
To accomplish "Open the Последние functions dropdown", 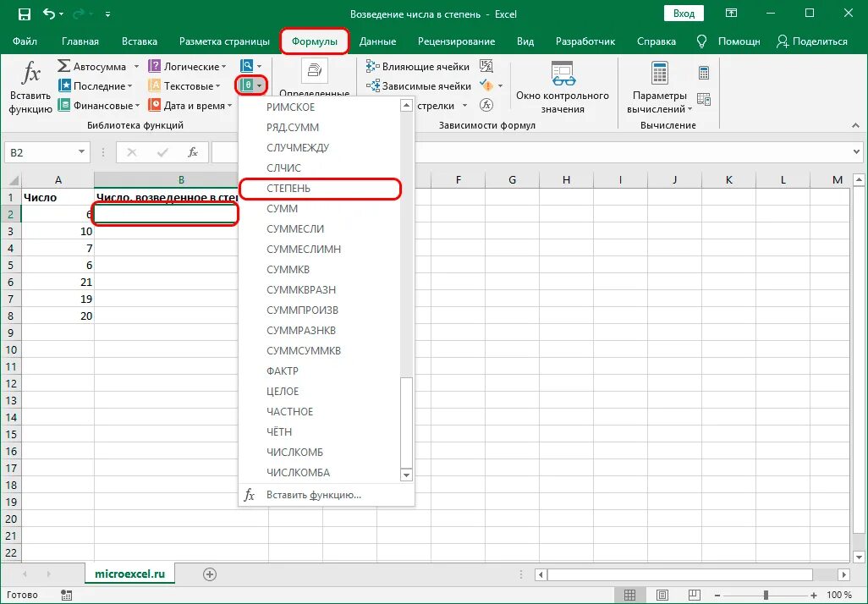I will coord(96,85).
